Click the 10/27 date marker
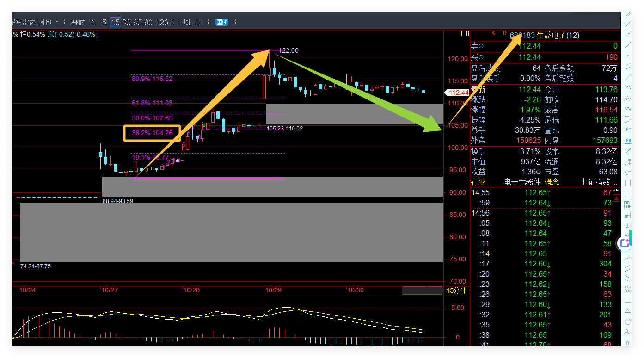 click(x=109, y=290)
